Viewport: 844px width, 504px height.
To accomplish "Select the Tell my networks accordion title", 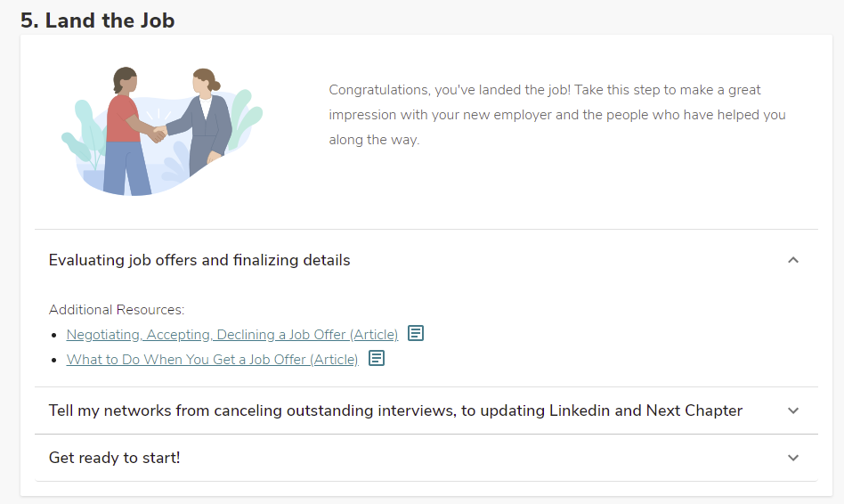I will click(395, 411).
